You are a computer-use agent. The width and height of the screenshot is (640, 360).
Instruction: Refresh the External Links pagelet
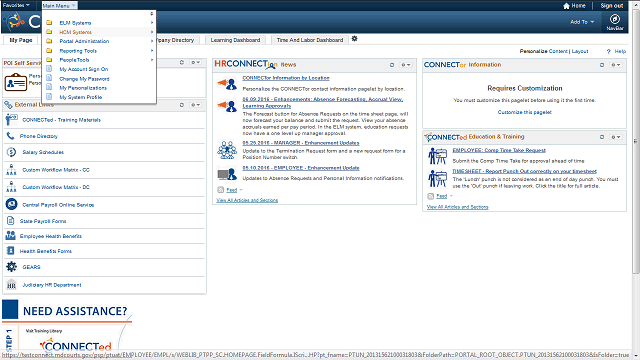(182, 105)
